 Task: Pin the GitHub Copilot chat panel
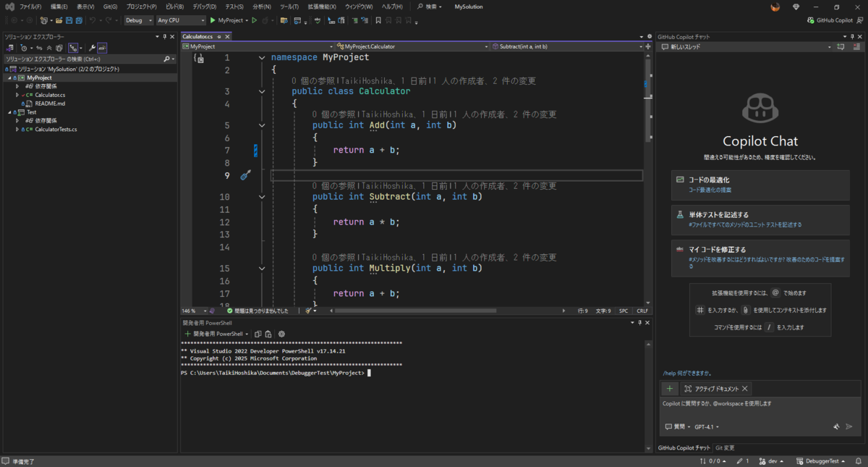click(852, 36)
